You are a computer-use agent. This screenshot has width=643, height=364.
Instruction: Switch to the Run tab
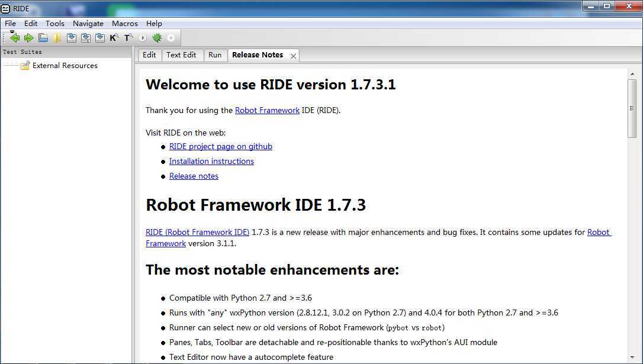pos(215,55)
